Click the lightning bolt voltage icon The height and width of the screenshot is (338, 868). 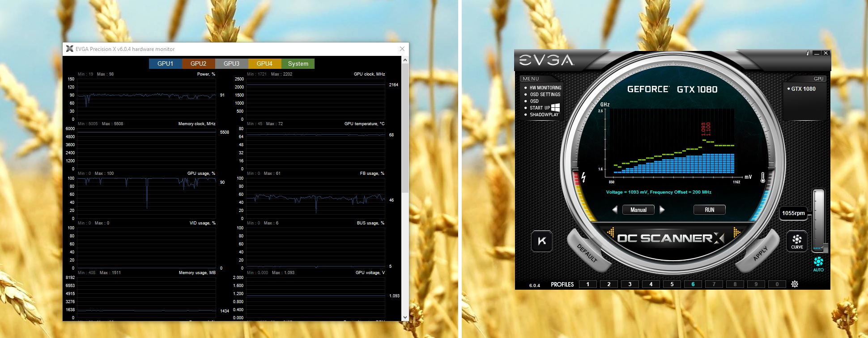point(583,177)
